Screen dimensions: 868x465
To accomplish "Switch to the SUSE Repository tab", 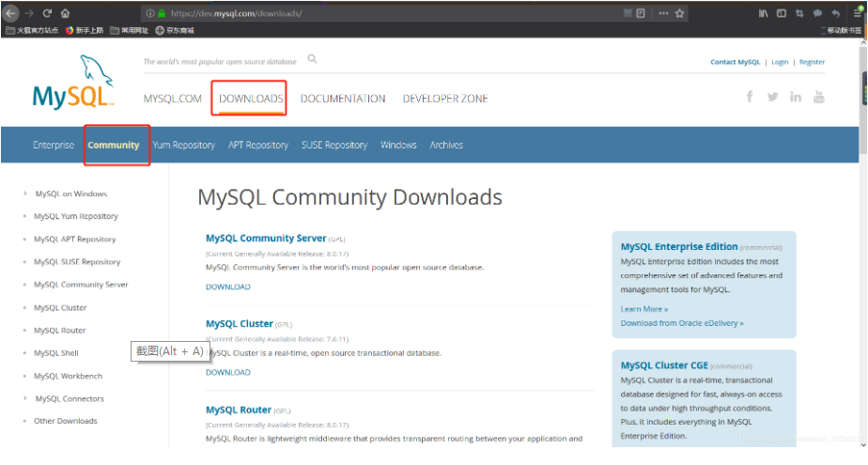I will click(x=334, y=145).
